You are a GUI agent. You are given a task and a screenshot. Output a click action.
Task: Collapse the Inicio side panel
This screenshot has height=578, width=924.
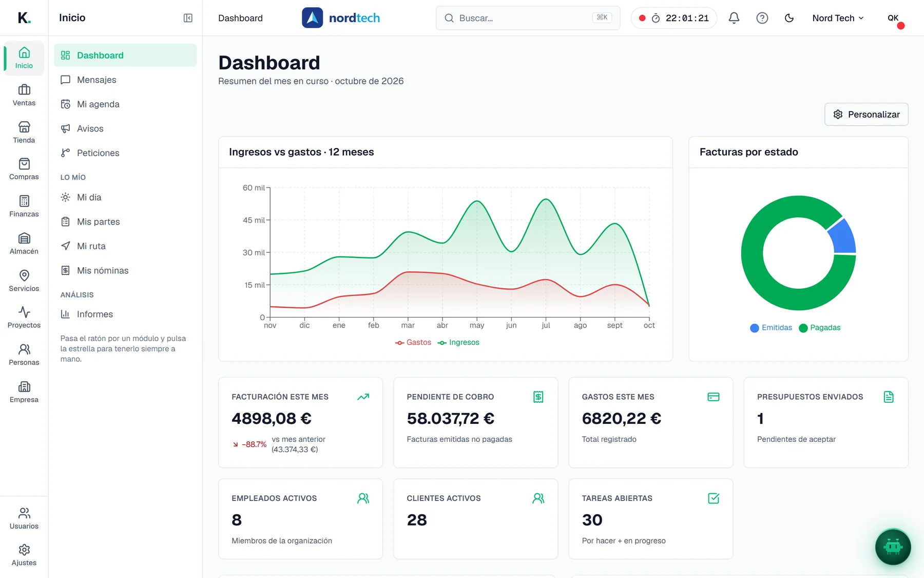tap(188, 18)
